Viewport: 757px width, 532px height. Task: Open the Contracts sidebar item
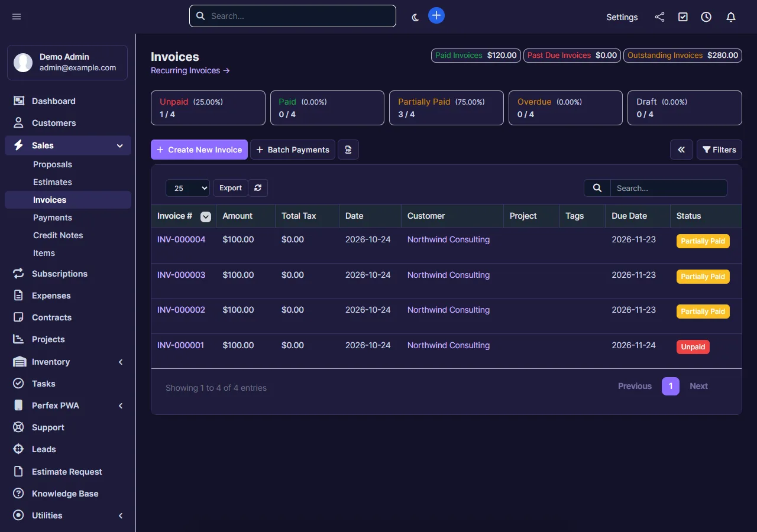[68, 317]
